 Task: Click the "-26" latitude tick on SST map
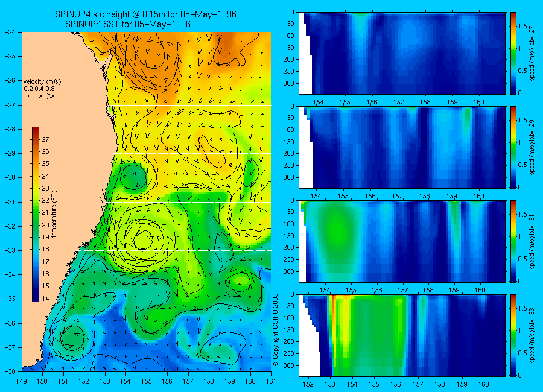click(10, 80)
